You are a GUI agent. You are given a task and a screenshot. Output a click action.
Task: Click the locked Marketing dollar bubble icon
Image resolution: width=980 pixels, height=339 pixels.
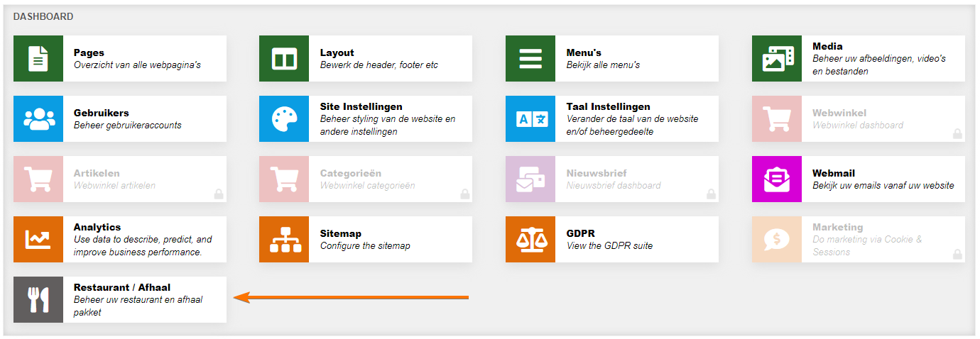click(x=777, y=240)
